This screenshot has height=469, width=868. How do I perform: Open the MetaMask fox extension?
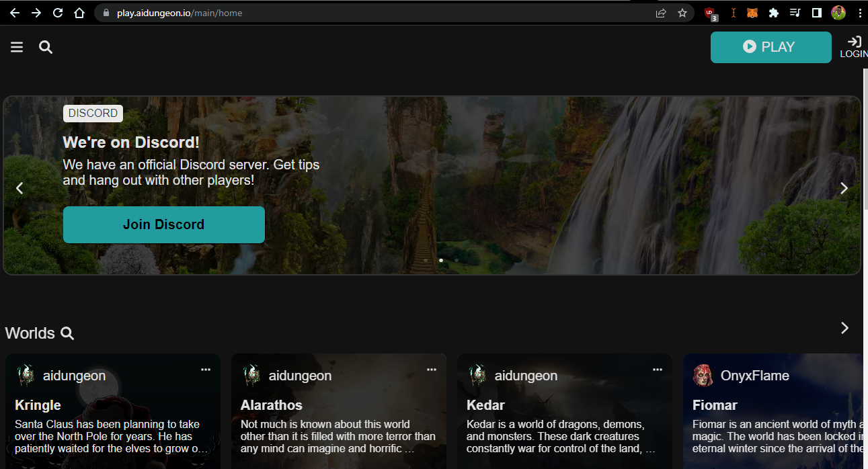point(753,13)
